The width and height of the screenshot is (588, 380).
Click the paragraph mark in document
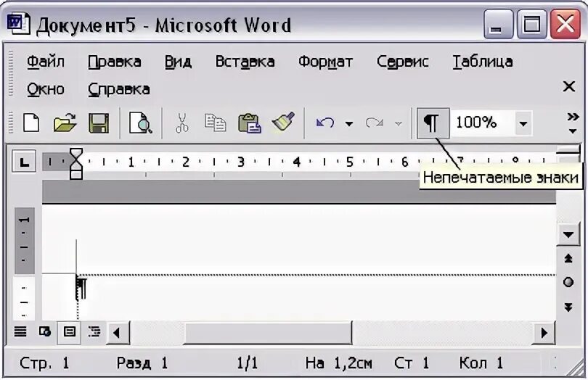(81, 288)
